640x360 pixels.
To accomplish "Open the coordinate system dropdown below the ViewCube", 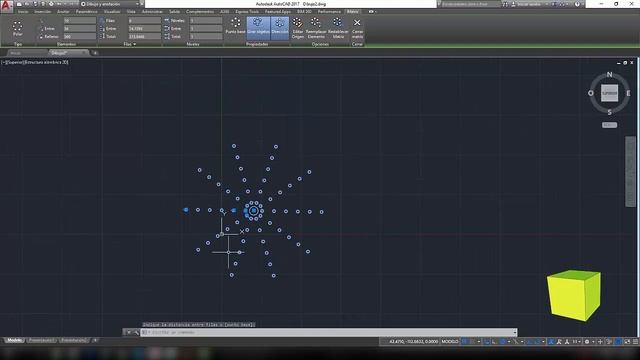I will 609,125.
